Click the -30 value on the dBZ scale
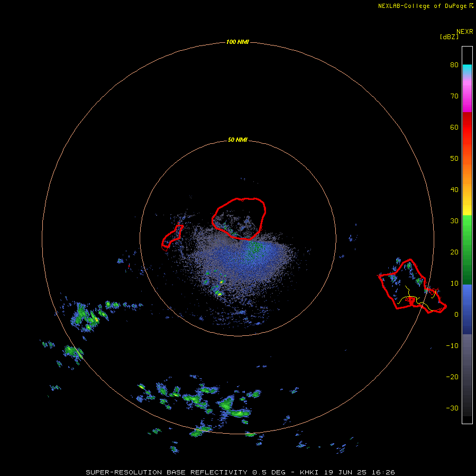The width and height of the screenshot is (476, 476). click(452, 408)
